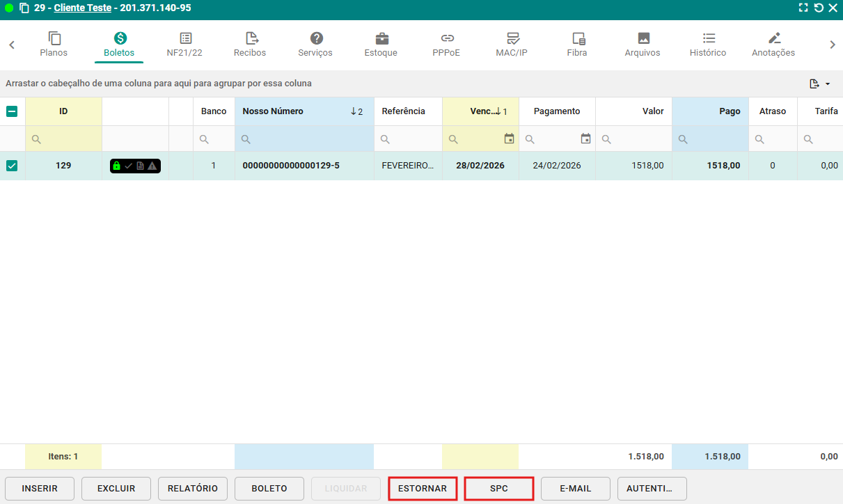Click the warning icon in row 129

point(152,166)
